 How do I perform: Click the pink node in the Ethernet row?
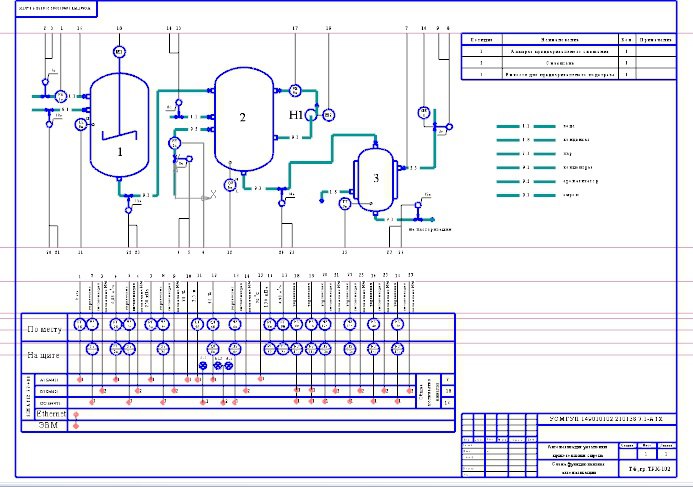76,415
